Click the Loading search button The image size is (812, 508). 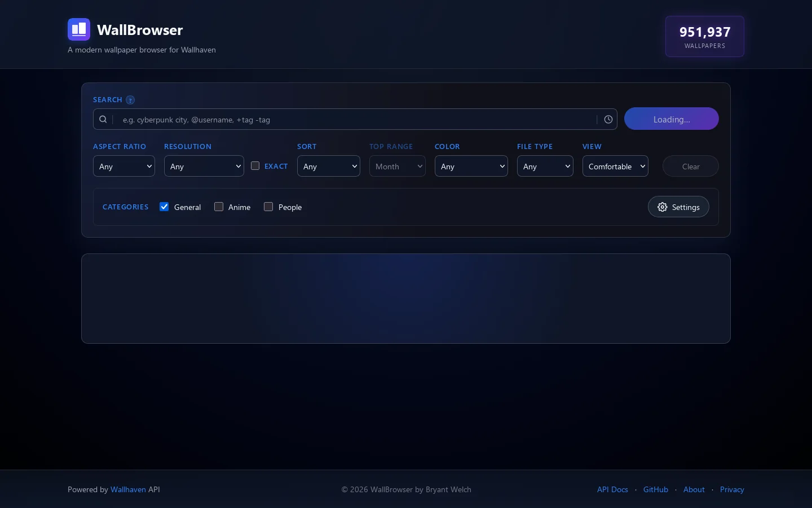tap(672, 119)
